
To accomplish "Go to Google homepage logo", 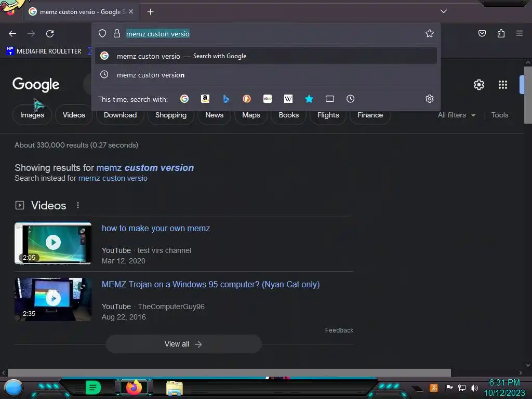I will pos(36,85).
